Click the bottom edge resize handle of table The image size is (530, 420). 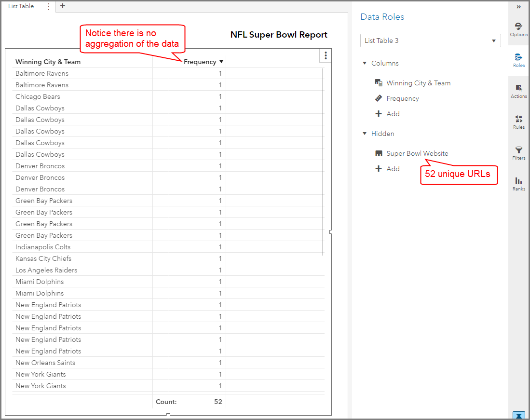(168, 414)
